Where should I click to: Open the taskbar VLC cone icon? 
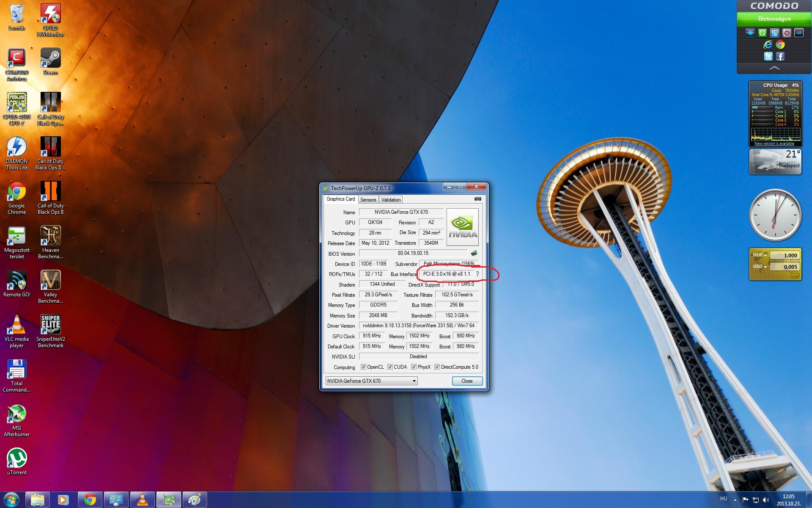coord(143,500)
